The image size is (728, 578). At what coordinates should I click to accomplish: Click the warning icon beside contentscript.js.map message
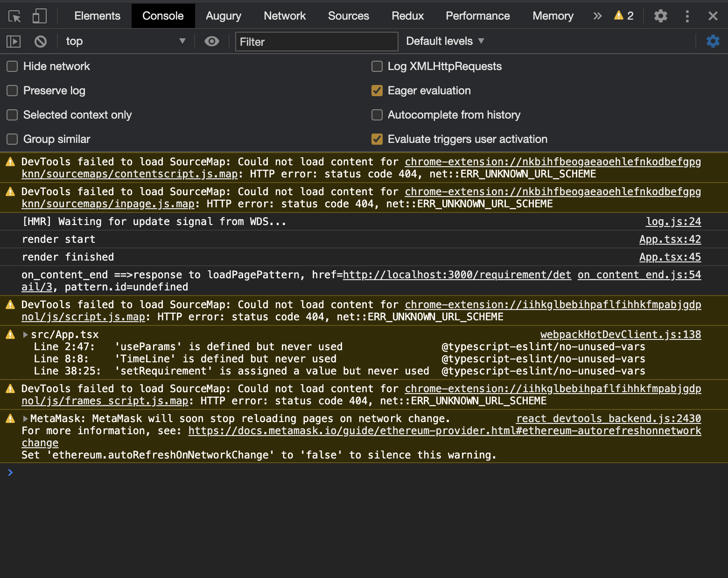coord(10,162)
